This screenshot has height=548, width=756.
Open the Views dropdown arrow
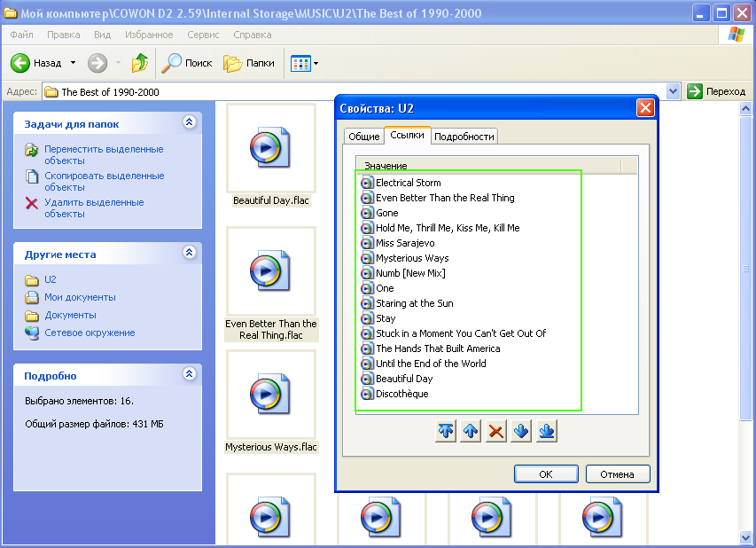tap(316, 63)
